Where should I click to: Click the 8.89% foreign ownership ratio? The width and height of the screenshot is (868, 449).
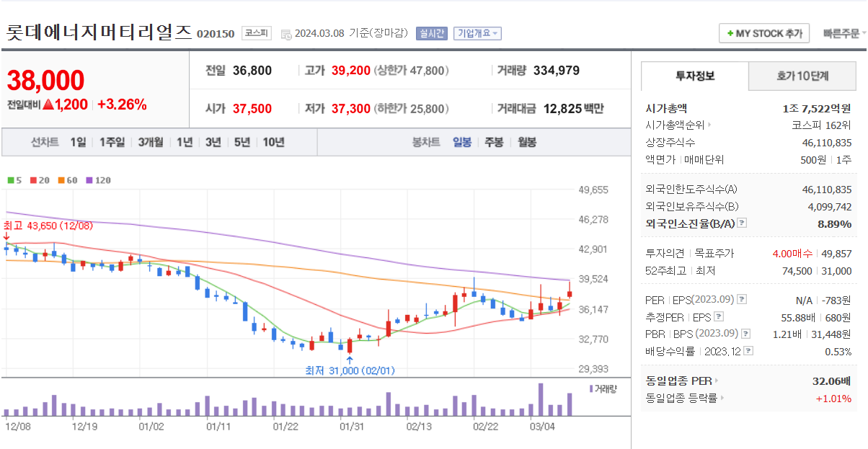click(x=834, y=224)
